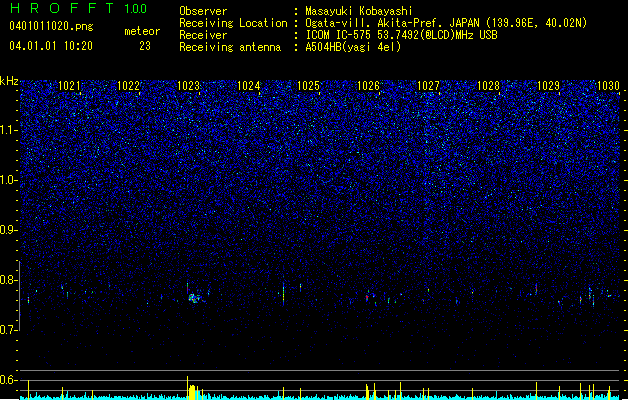Viewport: 629px width, 400px height.
Task: Click the 1027 time axis marker
Action: 428,85
